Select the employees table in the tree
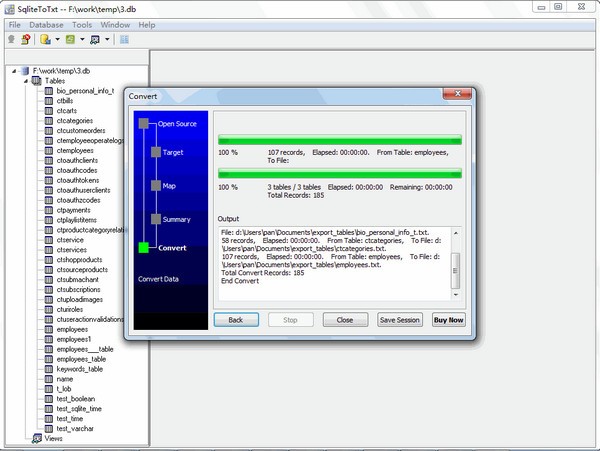Viewport: 600px width, 451px height. [72, 328]
